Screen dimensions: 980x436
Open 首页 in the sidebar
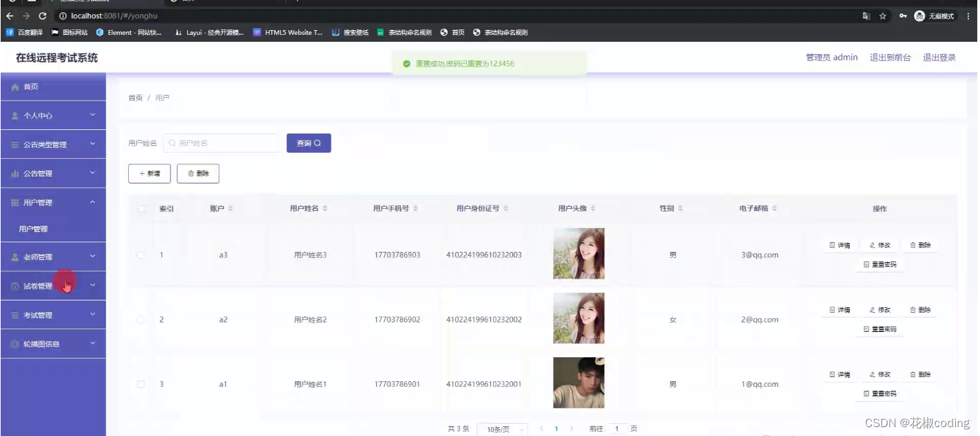53,86
